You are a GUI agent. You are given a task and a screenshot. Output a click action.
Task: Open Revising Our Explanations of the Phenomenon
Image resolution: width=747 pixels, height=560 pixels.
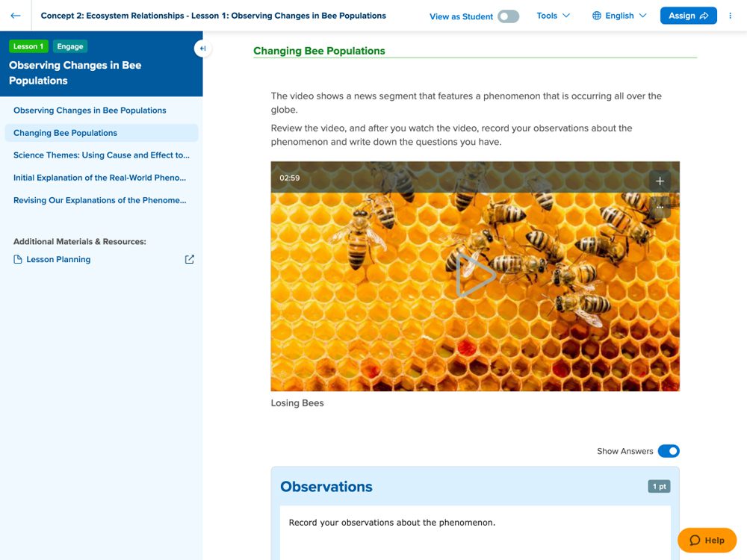99,200
